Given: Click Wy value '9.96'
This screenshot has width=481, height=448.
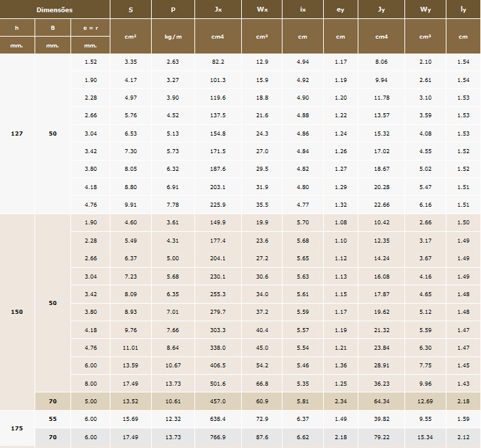Looking at the screenshot, I should point(425,384).
